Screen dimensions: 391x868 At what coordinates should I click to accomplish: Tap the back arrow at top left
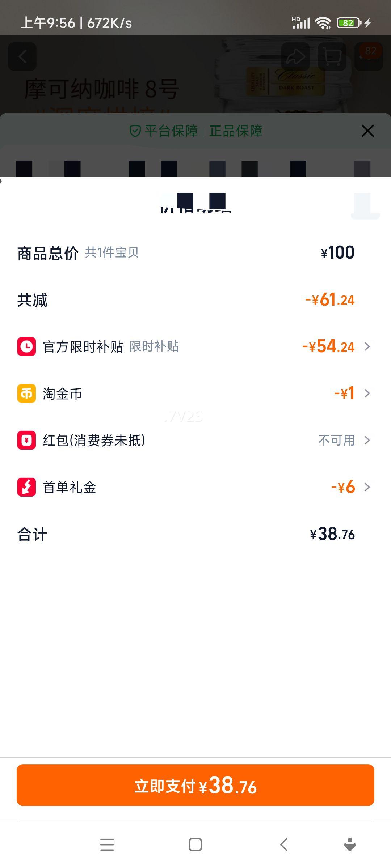22,57
